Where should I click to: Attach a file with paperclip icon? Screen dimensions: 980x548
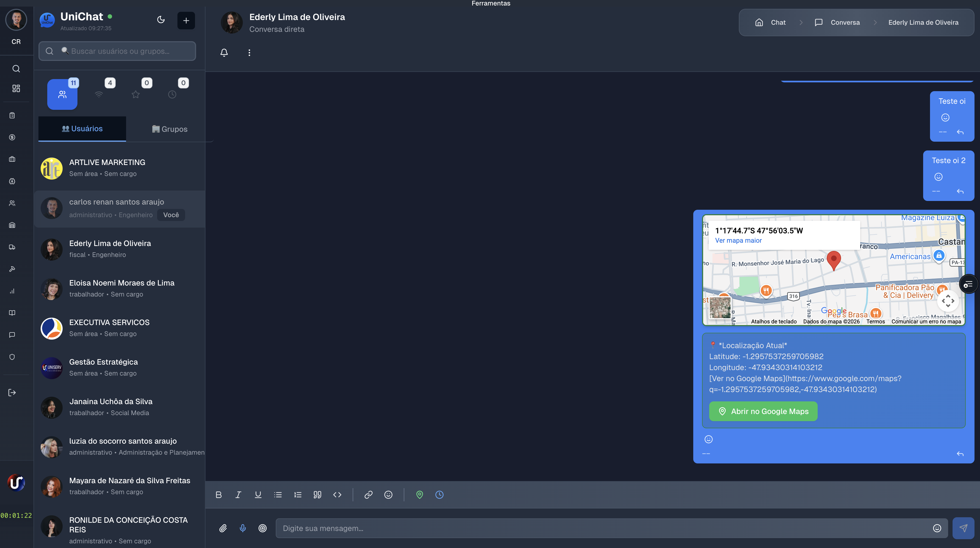pyautogui.click(x=223, y=528)
